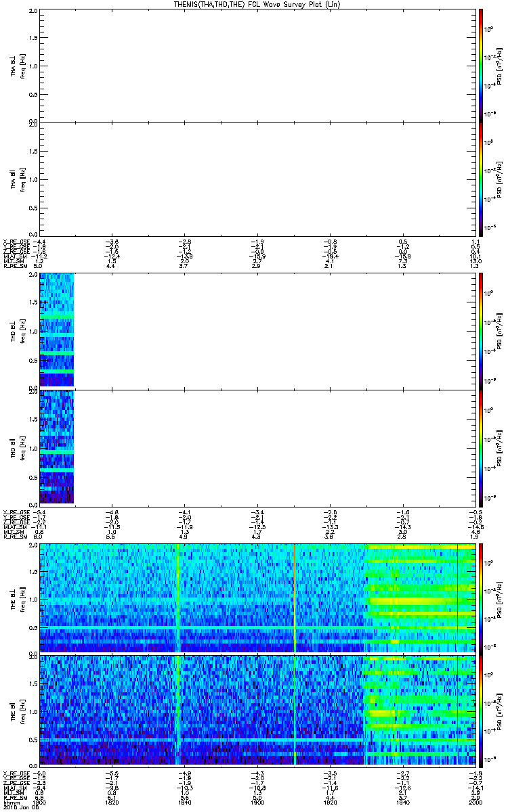Click the THE B-perpendicular PSD color bar
The height and width of the screenshot is (812, 508).
tap(481, 598)
